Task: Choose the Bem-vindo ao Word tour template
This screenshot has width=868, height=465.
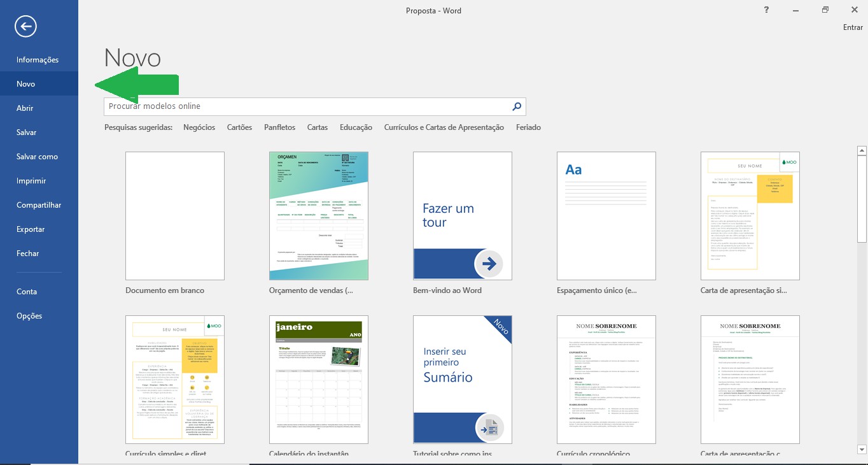Action: (463, 216)
